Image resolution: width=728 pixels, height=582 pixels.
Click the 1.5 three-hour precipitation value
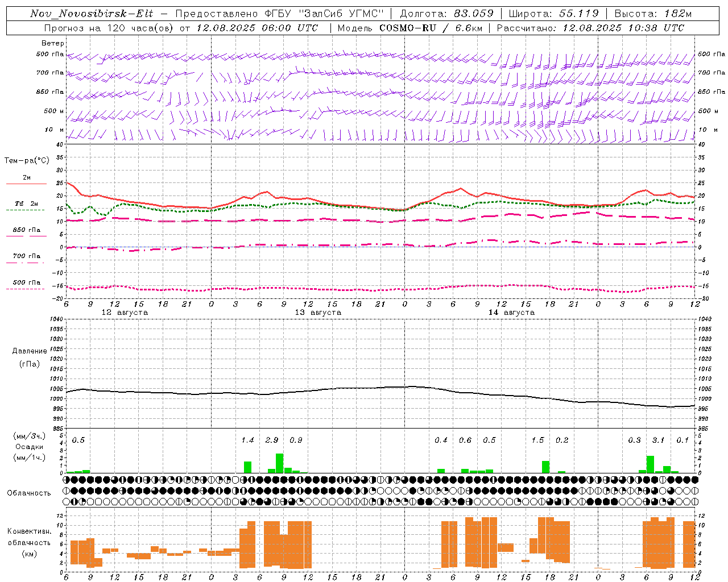(x=537, y=440)
